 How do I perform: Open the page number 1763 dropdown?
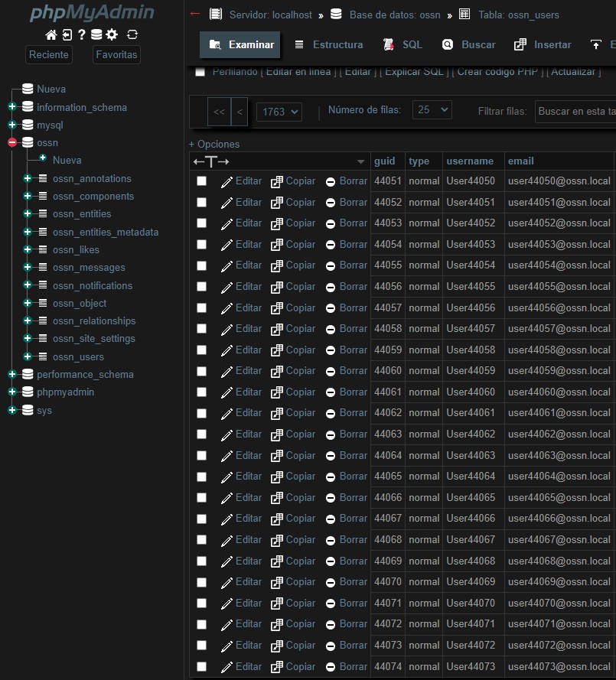click(279, 112)
